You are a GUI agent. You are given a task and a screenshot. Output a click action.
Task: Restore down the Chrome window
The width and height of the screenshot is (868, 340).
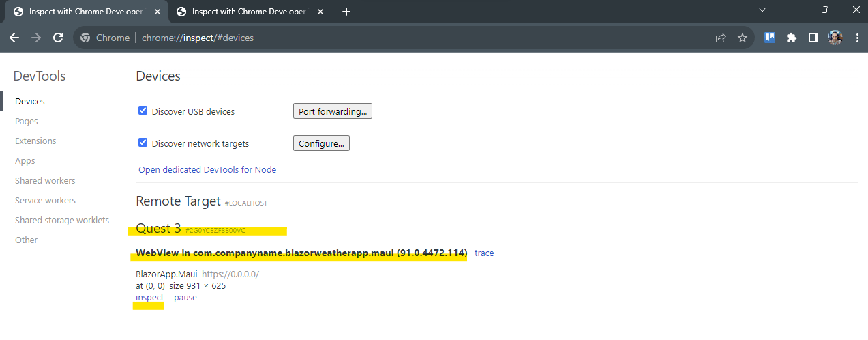824,10
